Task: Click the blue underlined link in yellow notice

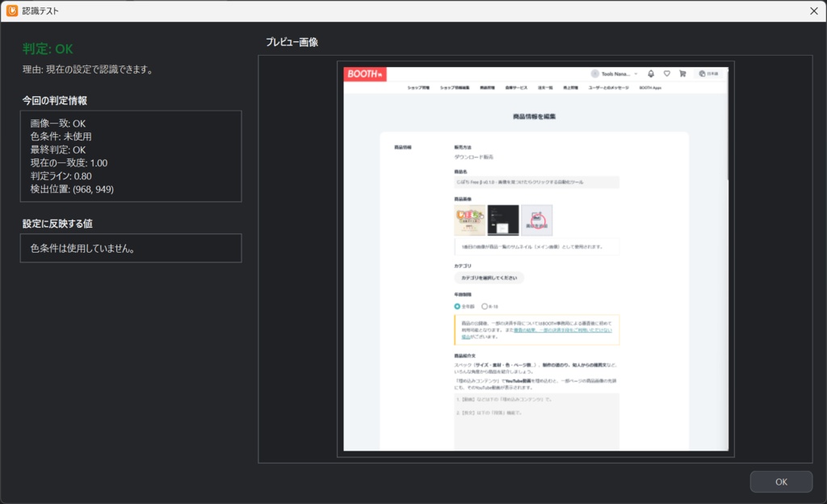Action: [x=562, y=330]
